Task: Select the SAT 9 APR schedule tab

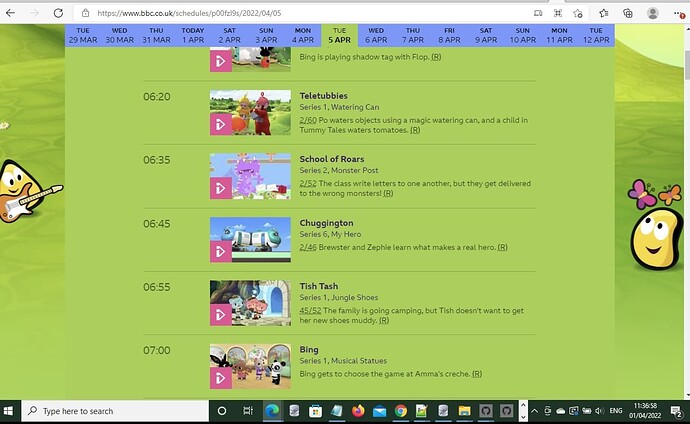Action: (486, 35)
